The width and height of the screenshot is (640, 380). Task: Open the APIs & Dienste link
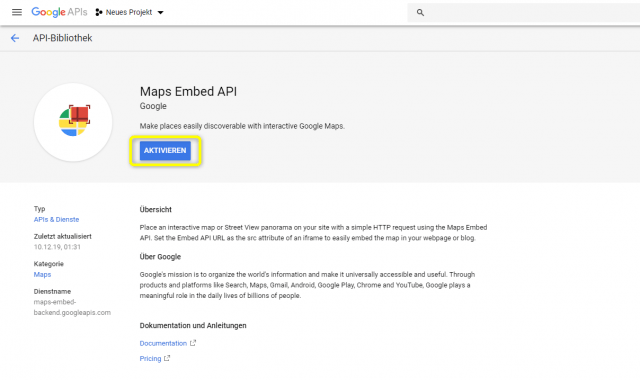56,220
